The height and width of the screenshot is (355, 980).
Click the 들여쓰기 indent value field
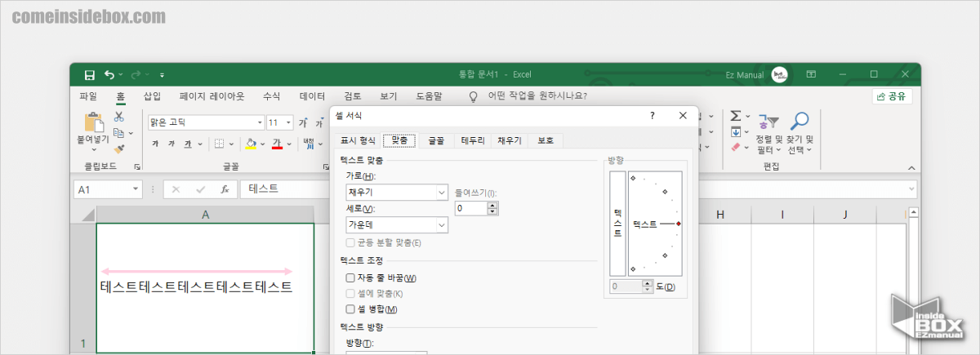pos(471,208)
